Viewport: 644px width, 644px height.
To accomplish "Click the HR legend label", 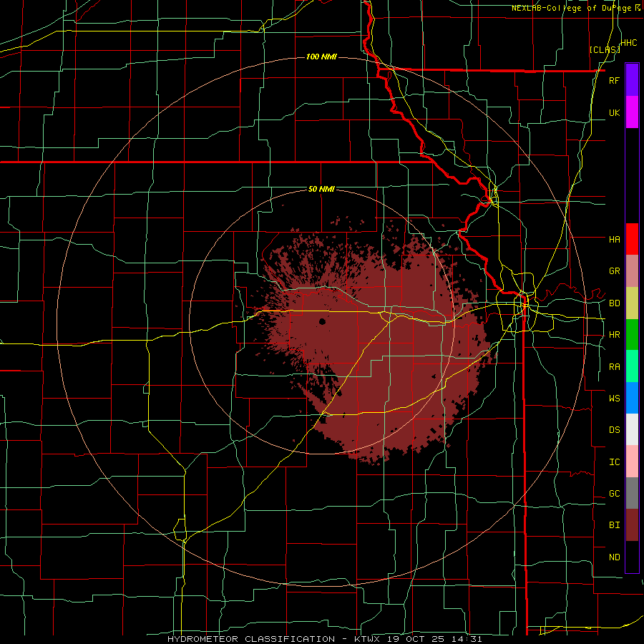I will [x=614, y=335].
